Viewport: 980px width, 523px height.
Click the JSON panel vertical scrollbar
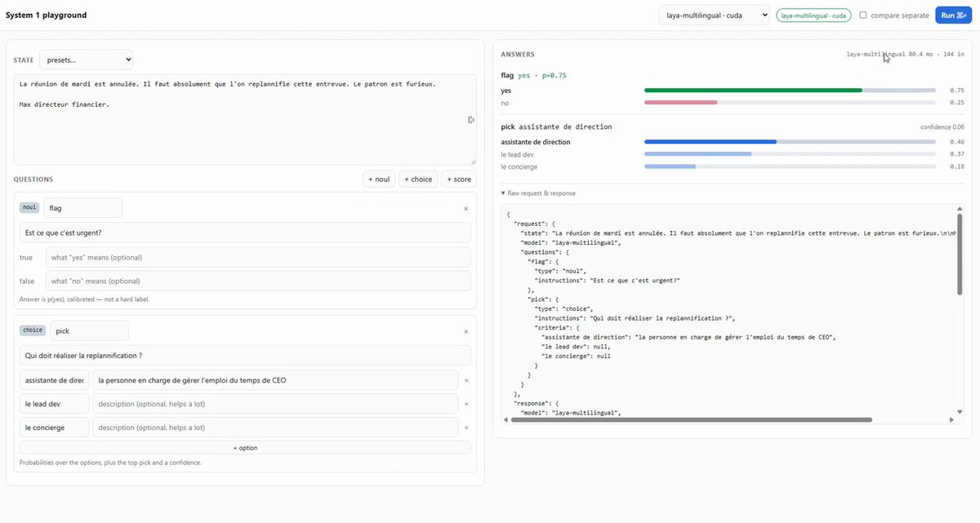(x=959, y=253)
